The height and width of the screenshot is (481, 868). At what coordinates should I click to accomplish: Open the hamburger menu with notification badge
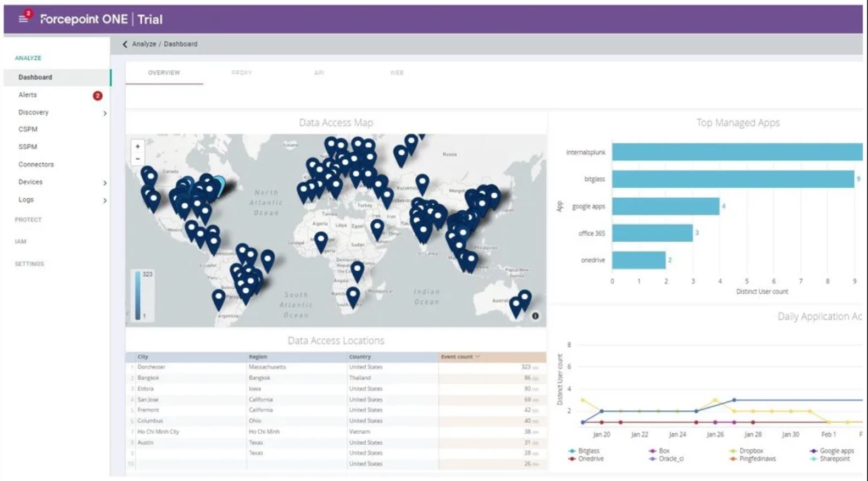coord(23,19)
